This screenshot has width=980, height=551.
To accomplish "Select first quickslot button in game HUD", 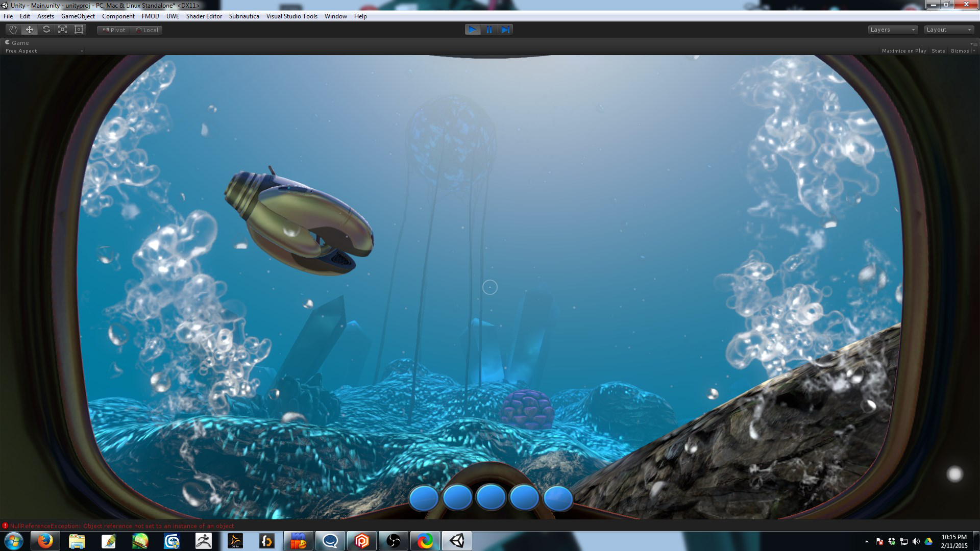I will 424,498.
